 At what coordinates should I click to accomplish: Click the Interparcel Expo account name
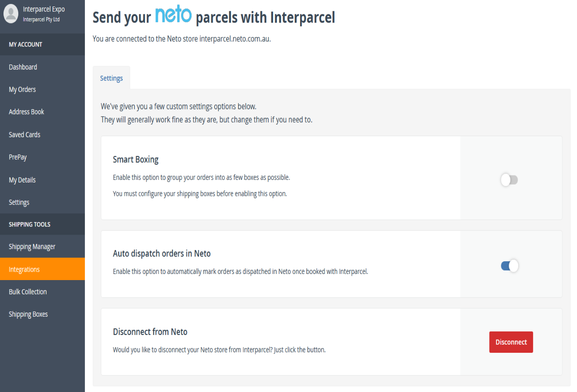pos(44,8)
